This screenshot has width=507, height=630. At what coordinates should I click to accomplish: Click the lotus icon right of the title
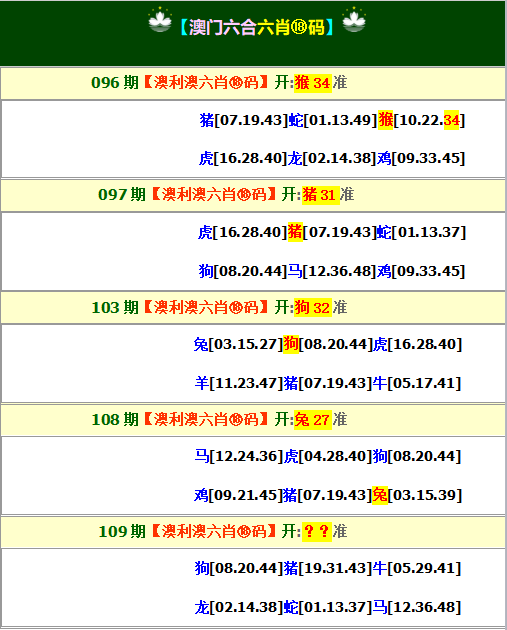[354, 20]
